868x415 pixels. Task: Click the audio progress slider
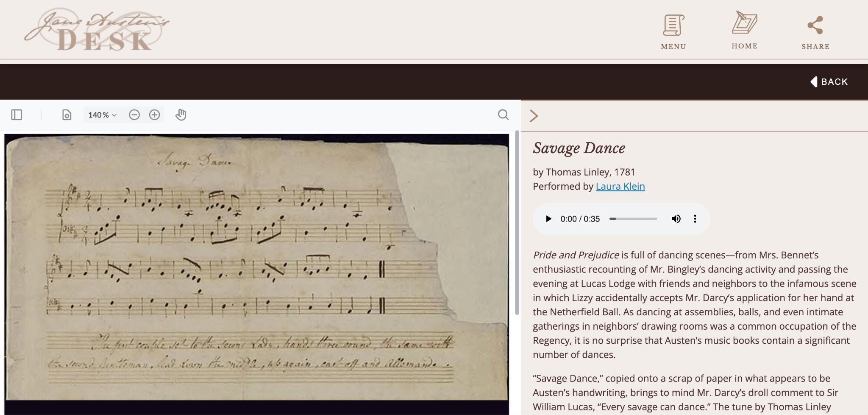(633, 219)
